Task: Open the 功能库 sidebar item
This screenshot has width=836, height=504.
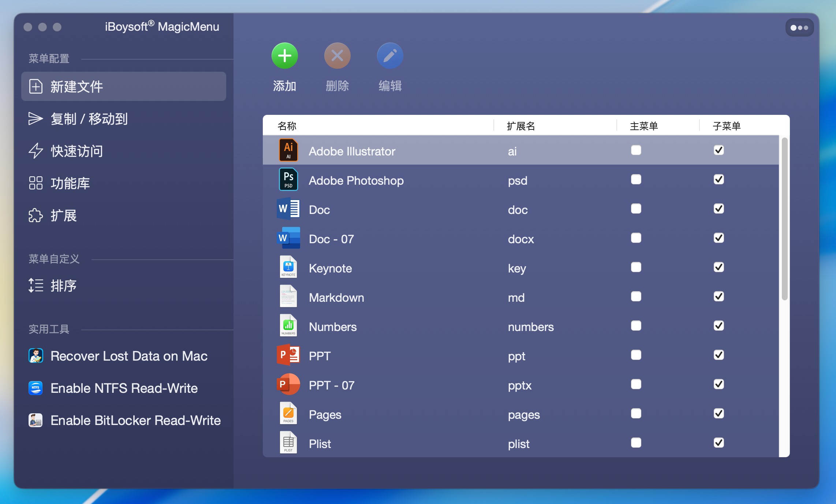Action: click(x=70, y=183)
